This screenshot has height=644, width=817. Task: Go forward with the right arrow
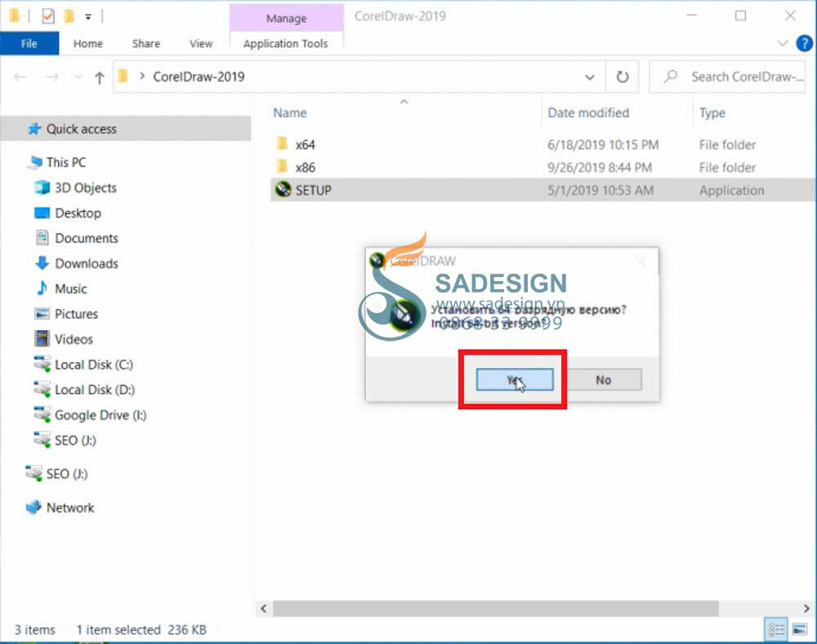(52, 77)
